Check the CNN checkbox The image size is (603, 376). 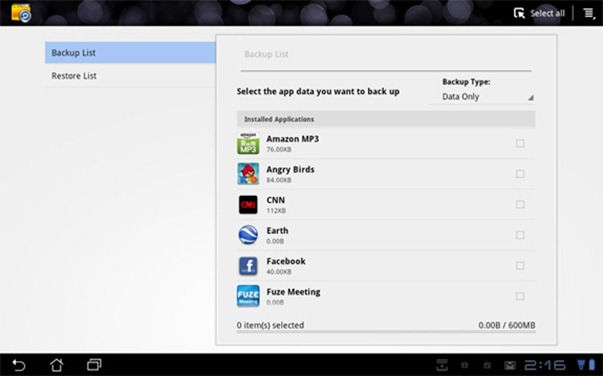pyautogui.click(x=520, y=204)
